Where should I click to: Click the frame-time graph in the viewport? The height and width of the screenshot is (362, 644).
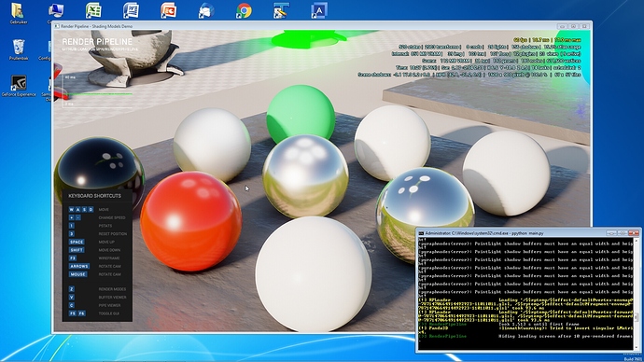tap(98, 90)
